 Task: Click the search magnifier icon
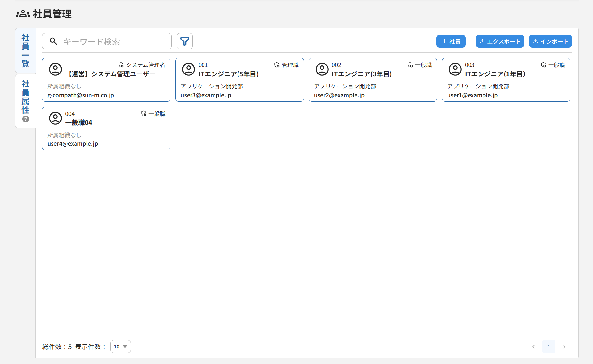[53, 41]
